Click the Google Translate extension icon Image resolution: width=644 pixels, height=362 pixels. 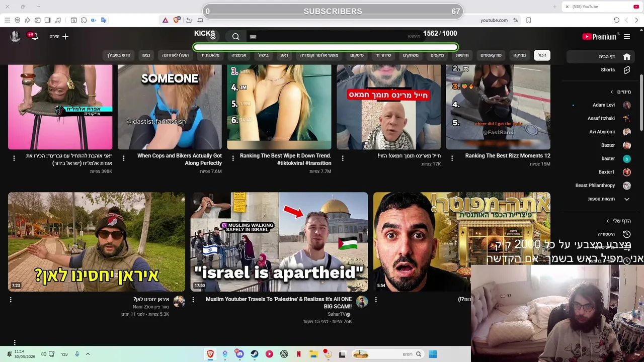104,20
